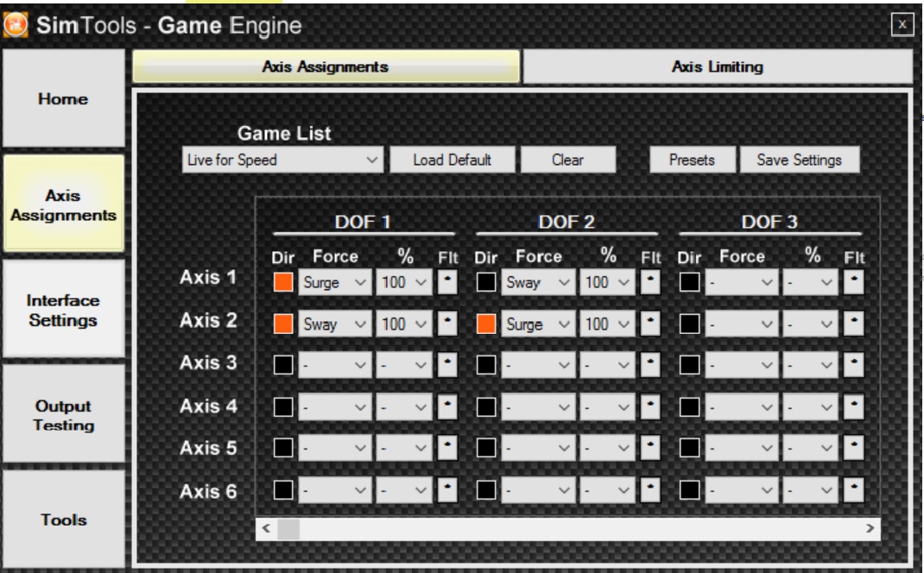This screenshot has height=573, width=924.
Task: Toggle Axis 6 DOF 1 direction box
Action: click(283, 489)
